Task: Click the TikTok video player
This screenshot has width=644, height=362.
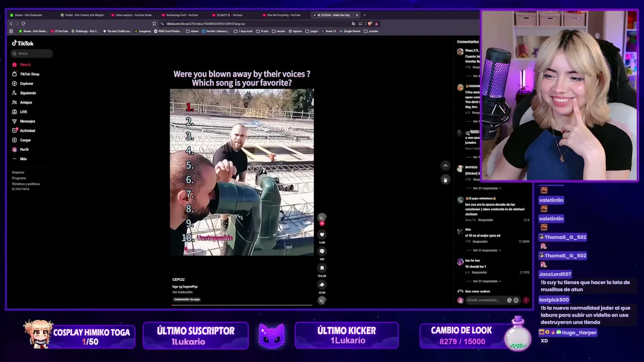Action: [242, 172]
